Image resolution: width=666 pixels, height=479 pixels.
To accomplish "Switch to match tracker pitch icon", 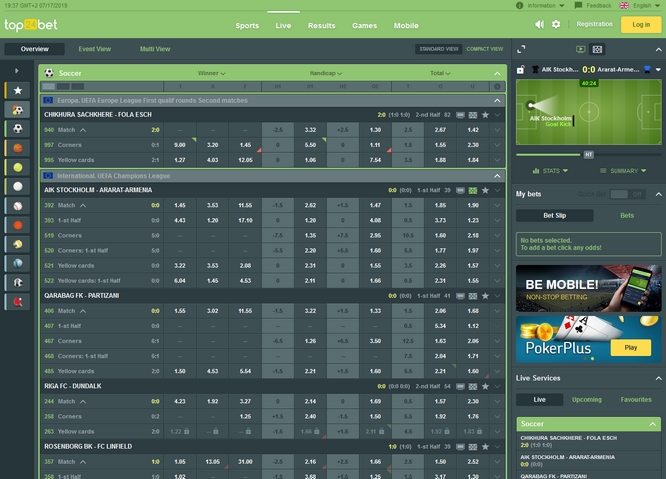I will coord(597,49).
